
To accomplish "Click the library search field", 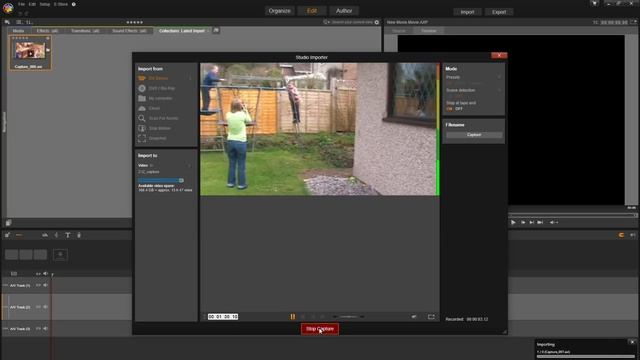I will click(351, 22).
